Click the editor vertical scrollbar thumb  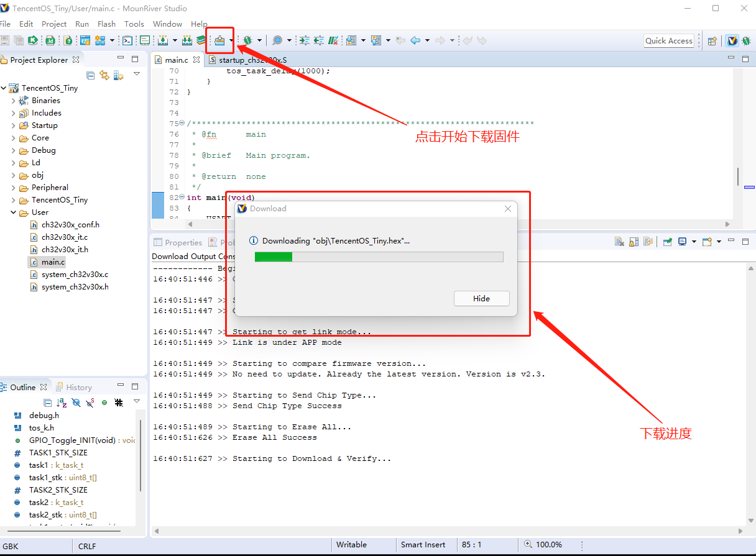click(x=737, y=176)
